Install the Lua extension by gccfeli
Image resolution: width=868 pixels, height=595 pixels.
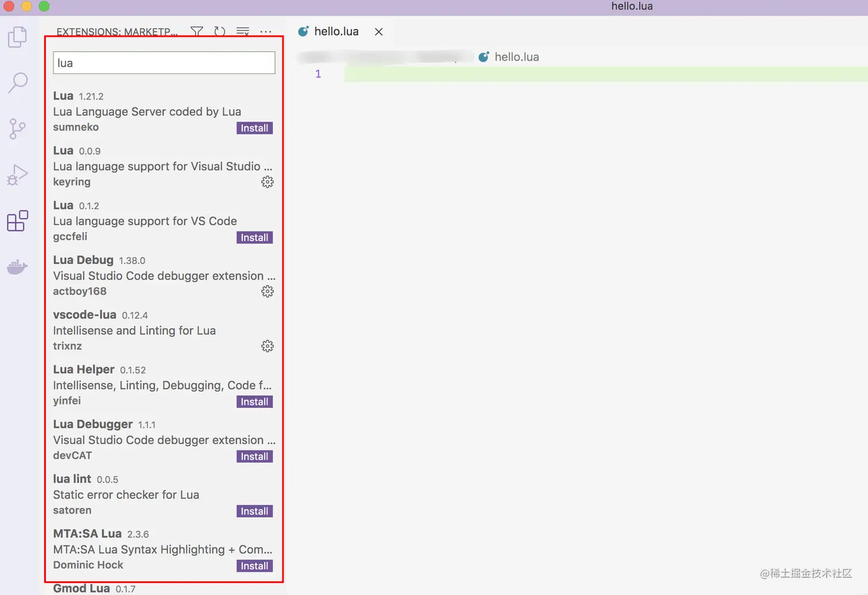pyautogui.click(x=254, y=238)
